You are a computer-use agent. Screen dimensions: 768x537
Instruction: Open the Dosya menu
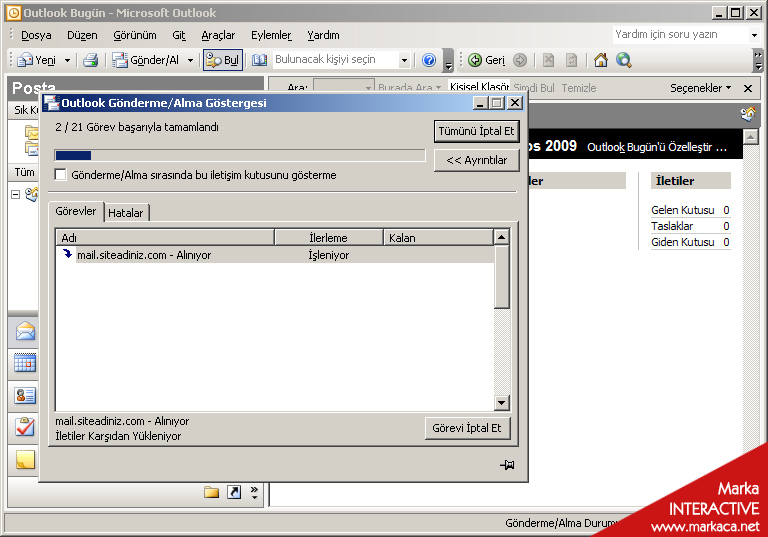click(x=36, y=35)
